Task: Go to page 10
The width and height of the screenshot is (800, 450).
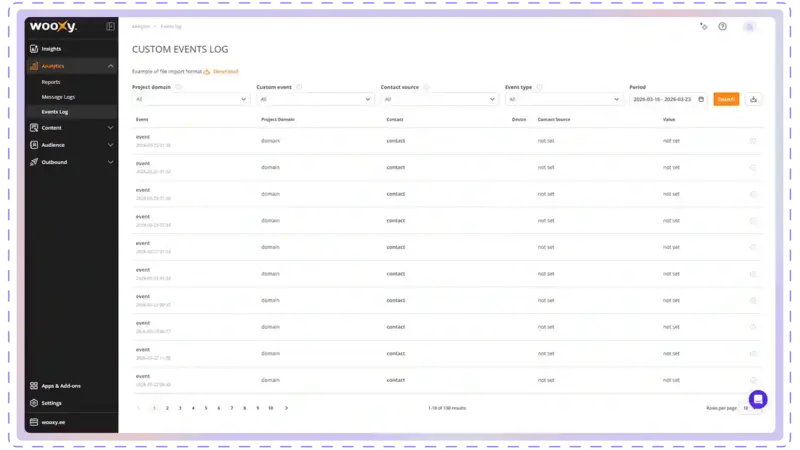Action: click(x=271, y=408)
